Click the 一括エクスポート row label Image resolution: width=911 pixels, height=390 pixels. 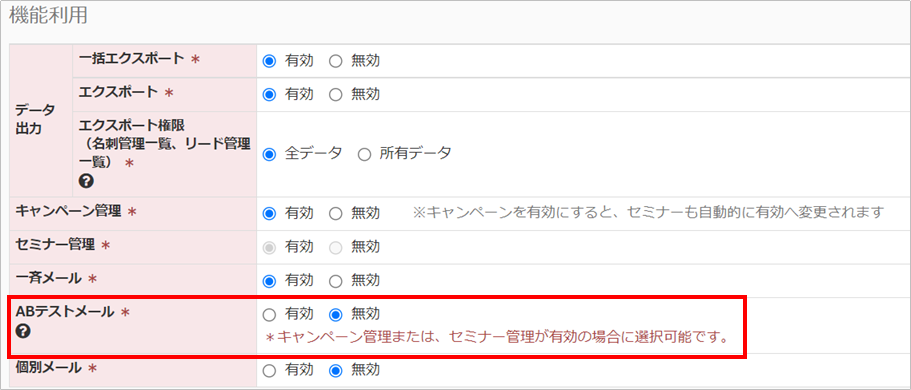132,59
